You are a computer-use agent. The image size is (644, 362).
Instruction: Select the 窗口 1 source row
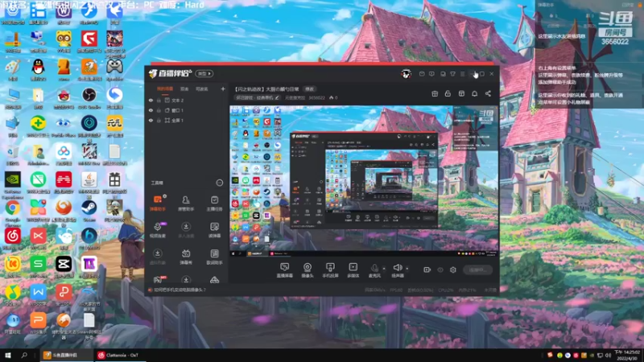click(x=187, y=110)
